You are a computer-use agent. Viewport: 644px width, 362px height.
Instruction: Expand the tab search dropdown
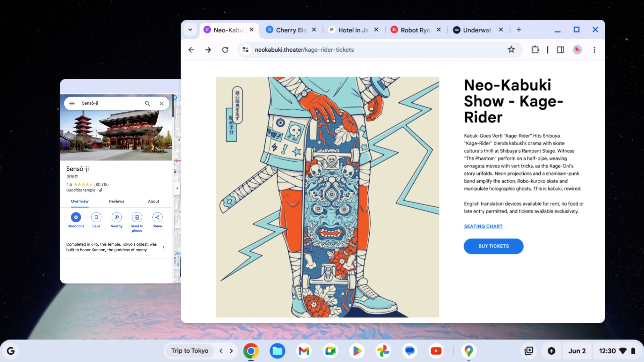tap(190, 30)
